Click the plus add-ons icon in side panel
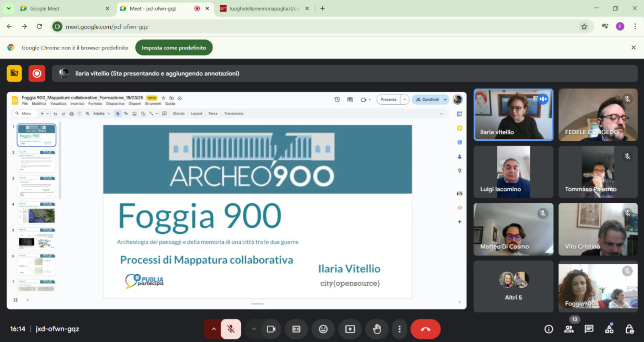 click(x=459, y=222)
